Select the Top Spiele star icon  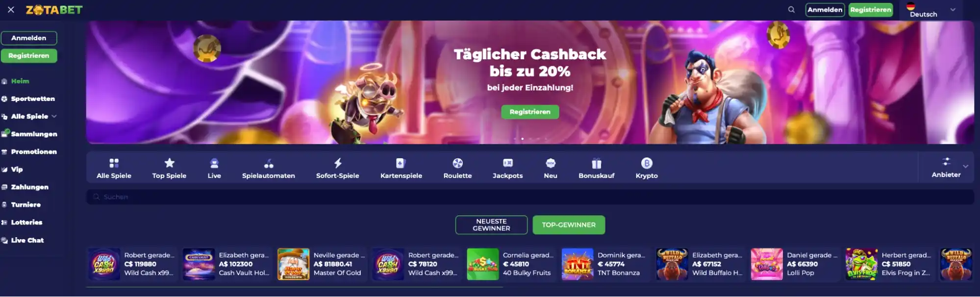pos(169,163)
